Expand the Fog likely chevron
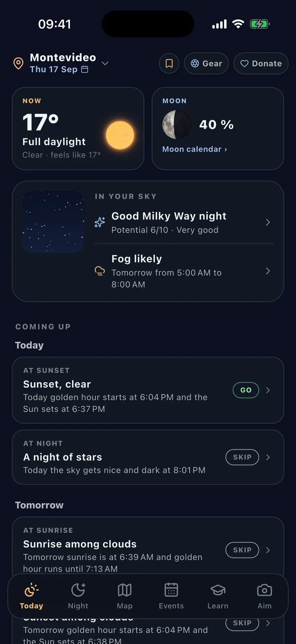The image size is (296, 644). (268, 271)
